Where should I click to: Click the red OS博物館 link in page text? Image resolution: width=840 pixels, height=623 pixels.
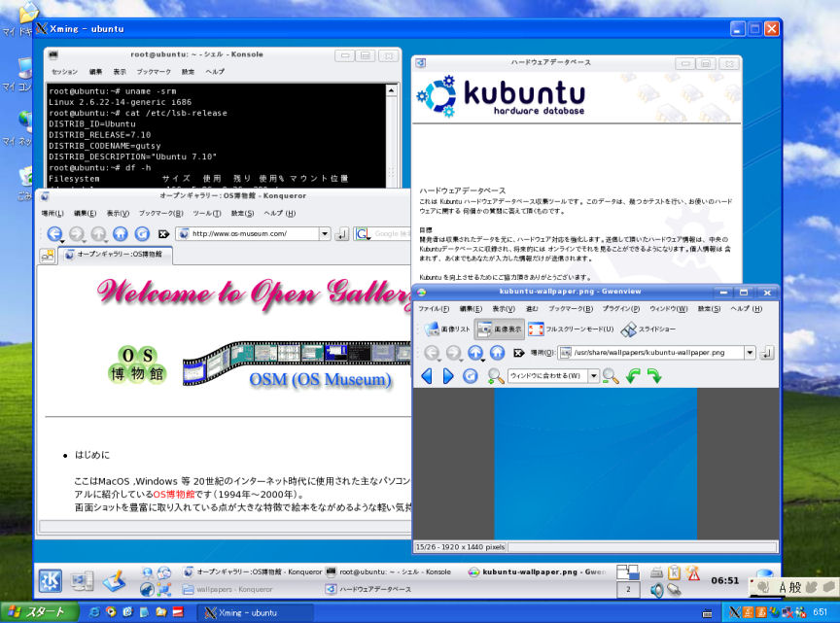coord(174,494)
